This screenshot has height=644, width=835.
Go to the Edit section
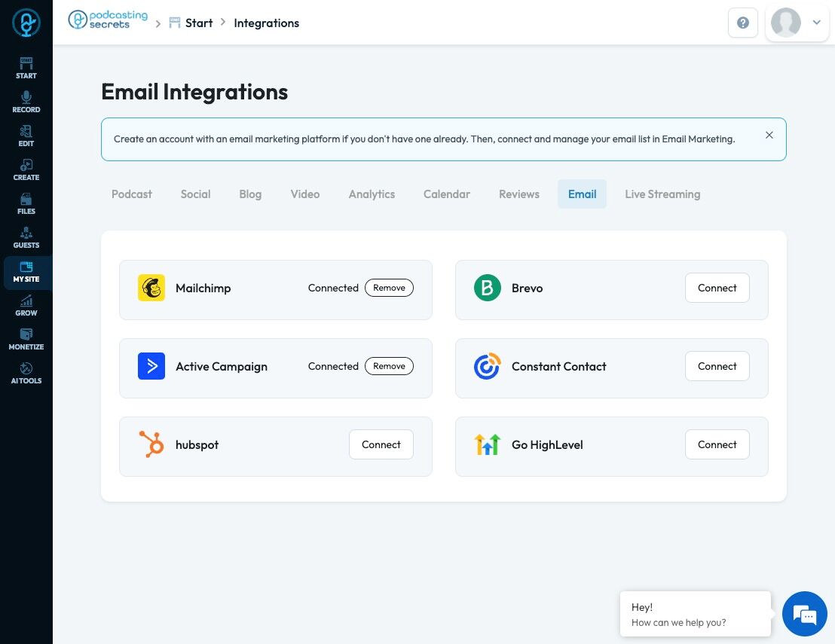pyautogui.click(x=26, y=136)
